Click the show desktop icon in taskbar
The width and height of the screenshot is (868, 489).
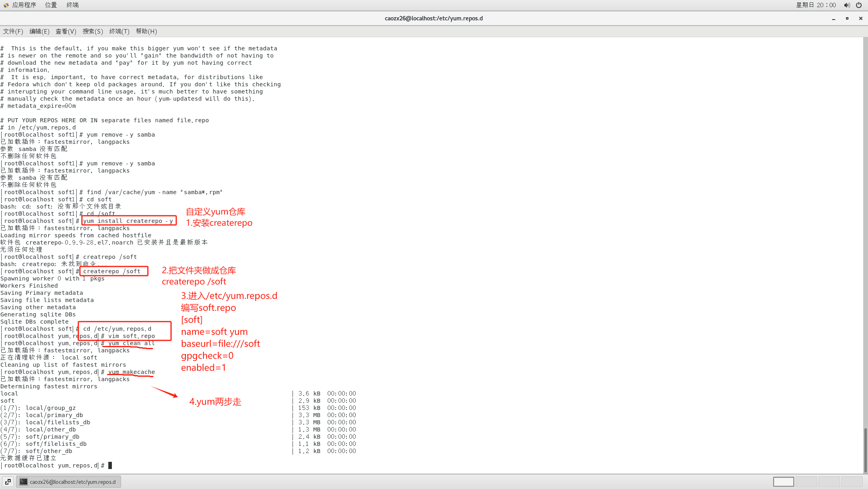(x=8, y=482)
